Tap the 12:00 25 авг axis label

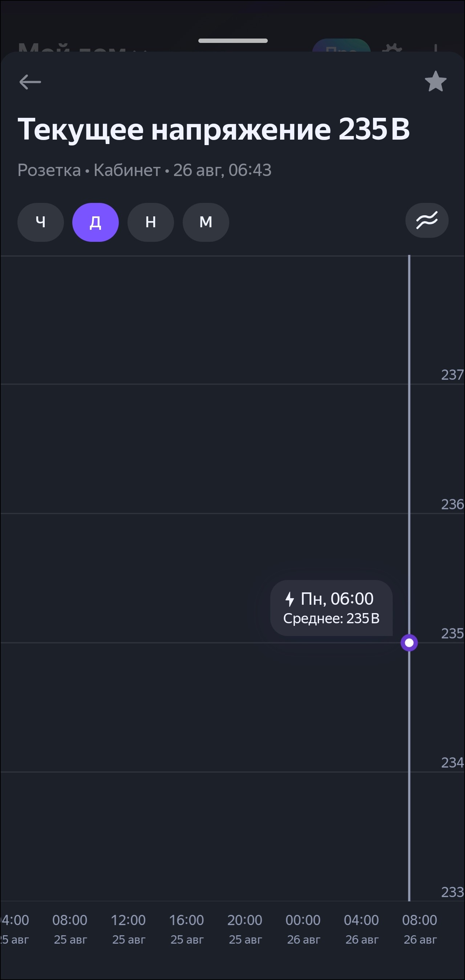click(x=128, y=929)
